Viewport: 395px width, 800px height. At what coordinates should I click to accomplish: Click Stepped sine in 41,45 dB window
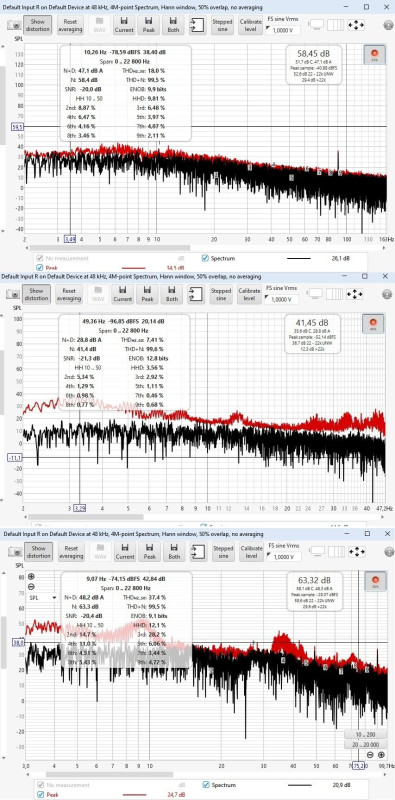tap(221, 294)
